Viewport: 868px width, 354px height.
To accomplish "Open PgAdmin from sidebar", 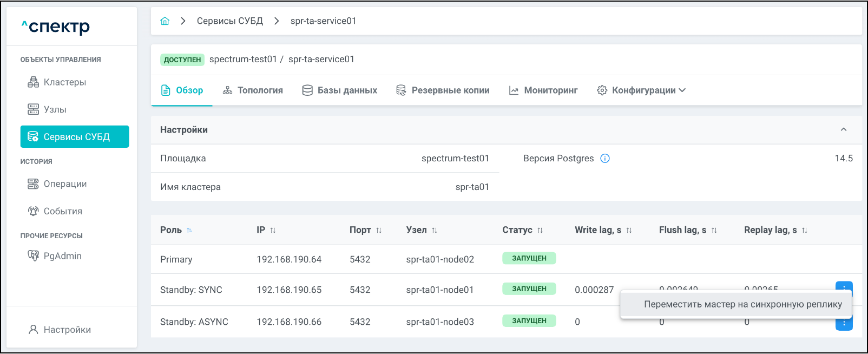I will point(62,256).
